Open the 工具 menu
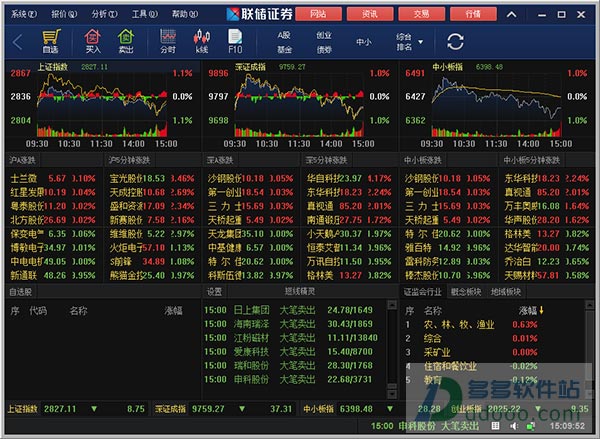 (145, 14)
